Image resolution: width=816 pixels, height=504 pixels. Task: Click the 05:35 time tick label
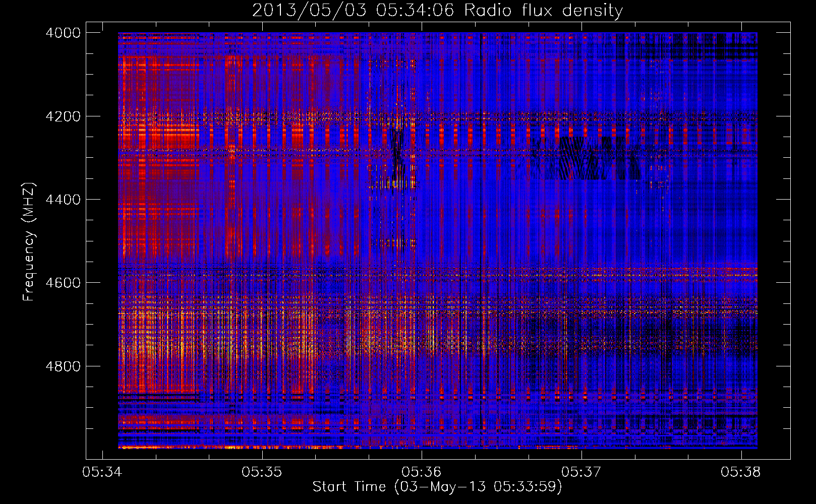(x=262, y=472)
